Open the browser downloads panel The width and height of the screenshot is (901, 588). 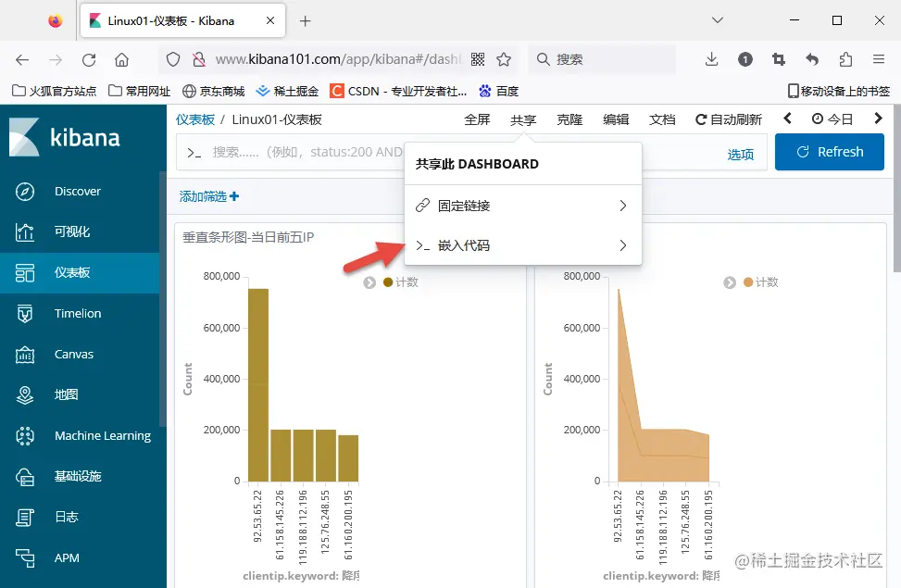pos(711,59)
